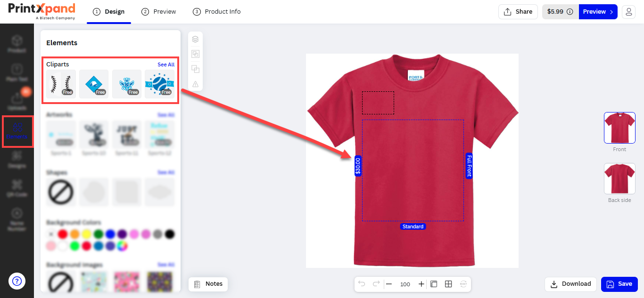Viewport: 644px width, 298px height.
Task: Go to the Product Info tab
Action: [x=217, y=12]
